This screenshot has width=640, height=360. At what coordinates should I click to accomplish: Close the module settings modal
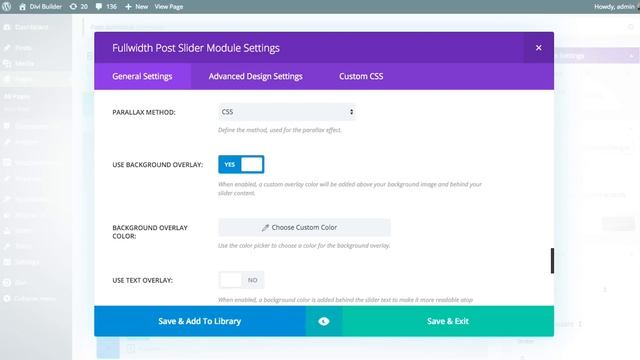click(539, 48)
